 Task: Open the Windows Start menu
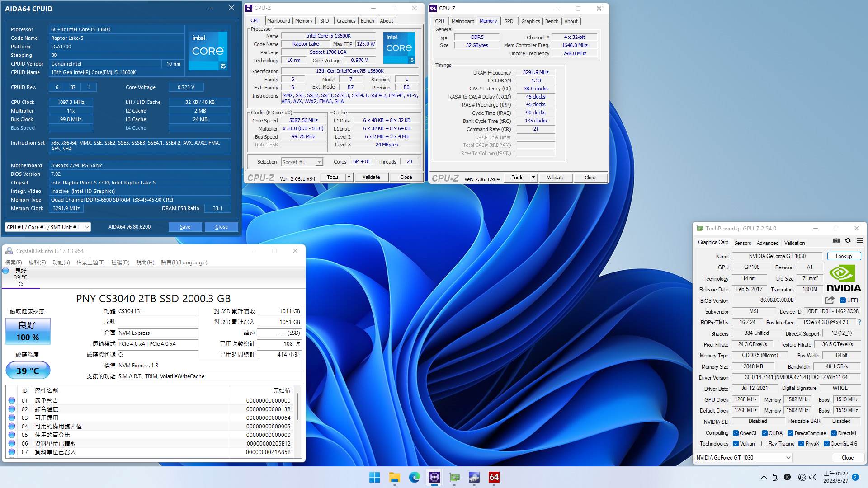tap(374, 477)
